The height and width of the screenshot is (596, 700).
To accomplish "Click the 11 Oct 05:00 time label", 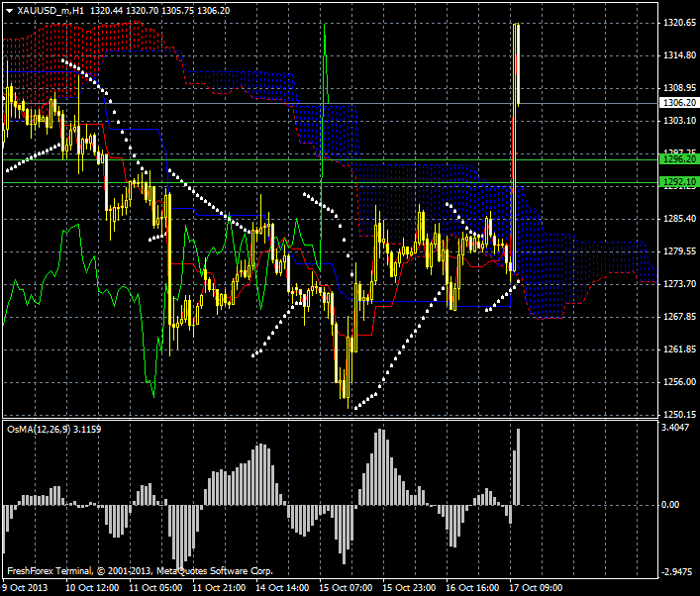I will 157,587.
